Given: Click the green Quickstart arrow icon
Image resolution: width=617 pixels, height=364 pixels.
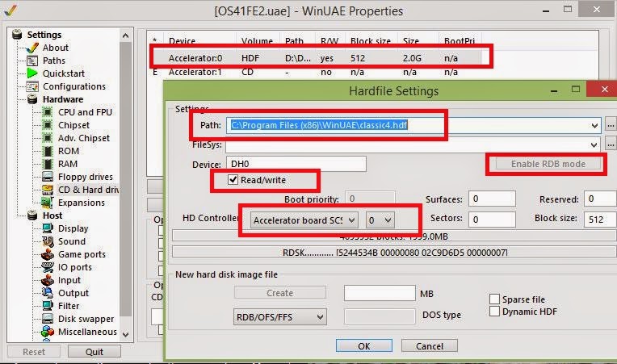Looking at the screenshot, I should pos(31,73).
